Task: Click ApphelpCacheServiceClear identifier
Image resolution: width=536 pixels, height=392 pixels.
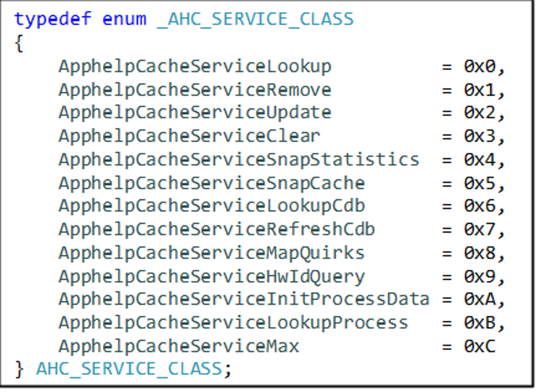Action: click(x=189, y=136)
